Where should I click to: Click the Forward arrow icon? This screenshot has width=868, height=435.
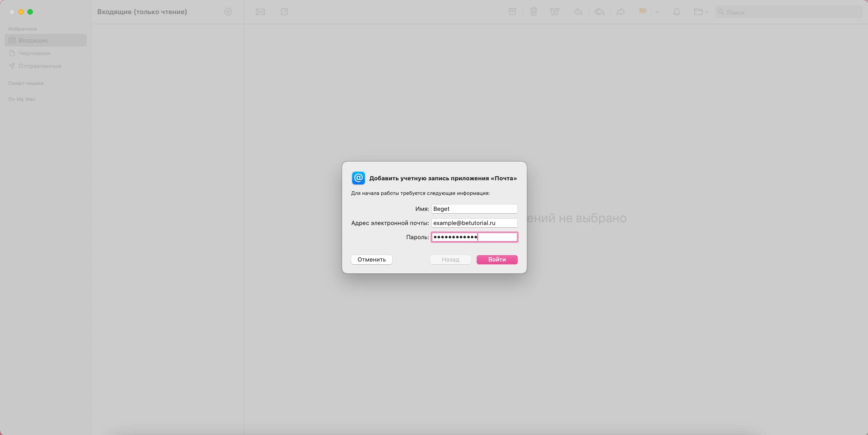(x=620, y=12)
